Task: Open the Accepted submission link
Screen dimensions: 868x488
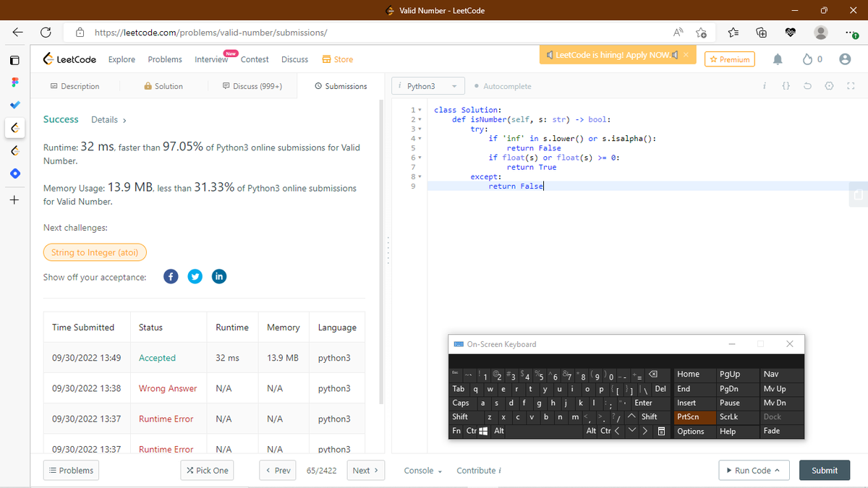Action: [x=157, y=358]
